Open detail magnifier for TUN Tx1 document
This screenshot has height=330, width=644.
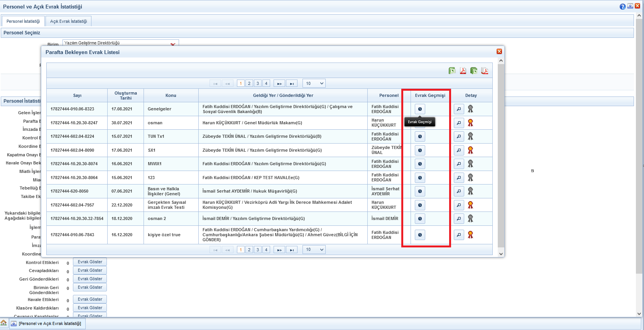coord(459,136)
